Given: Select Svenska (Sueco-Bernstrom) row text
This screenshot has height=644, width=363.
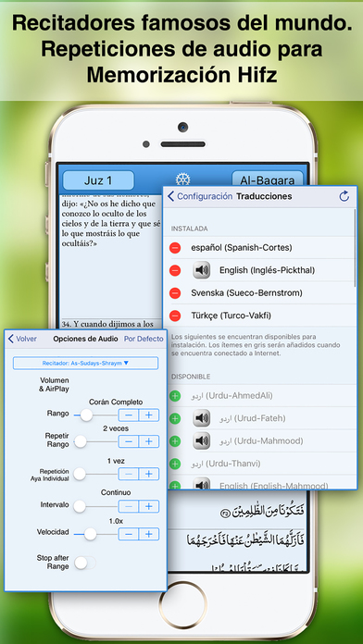Looking at the screenshot, I should 246,292.
